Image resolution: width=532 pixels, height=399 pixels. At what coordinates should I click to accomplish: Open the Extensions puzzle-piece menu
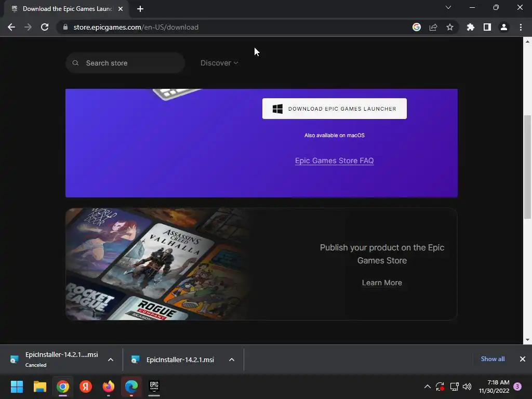[x=471, y=27]
